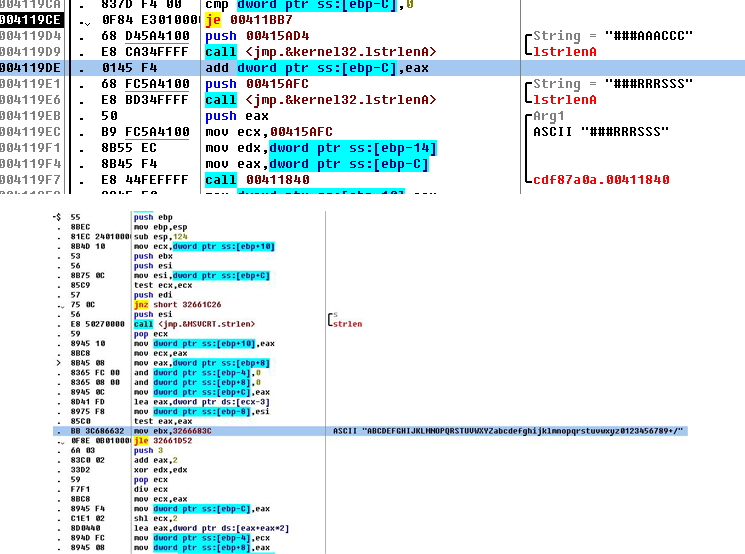Click the div ecx instruction
Viewport: 745px width, 554px height.
click(147, 487)
